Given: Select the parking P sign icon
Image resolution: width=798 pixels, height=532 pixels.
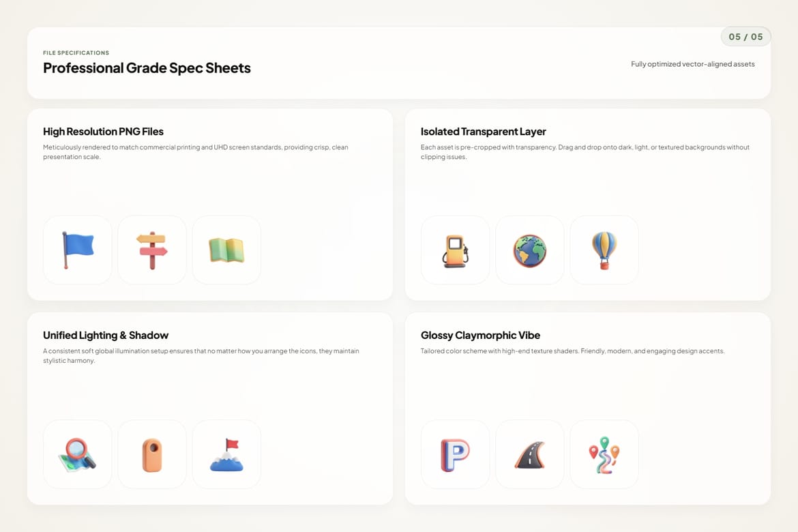Looking at the screenshot, I should pyautogui.click(x=455, y=454).
